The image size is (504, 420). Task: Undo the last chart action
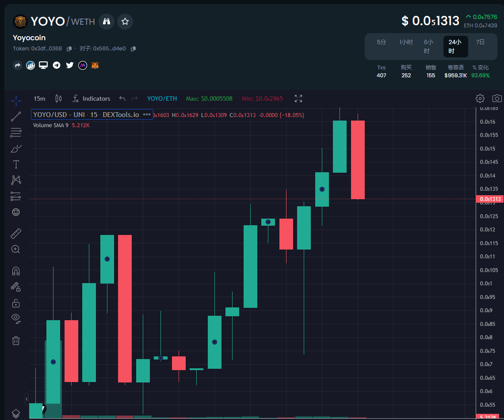(122, 98)
